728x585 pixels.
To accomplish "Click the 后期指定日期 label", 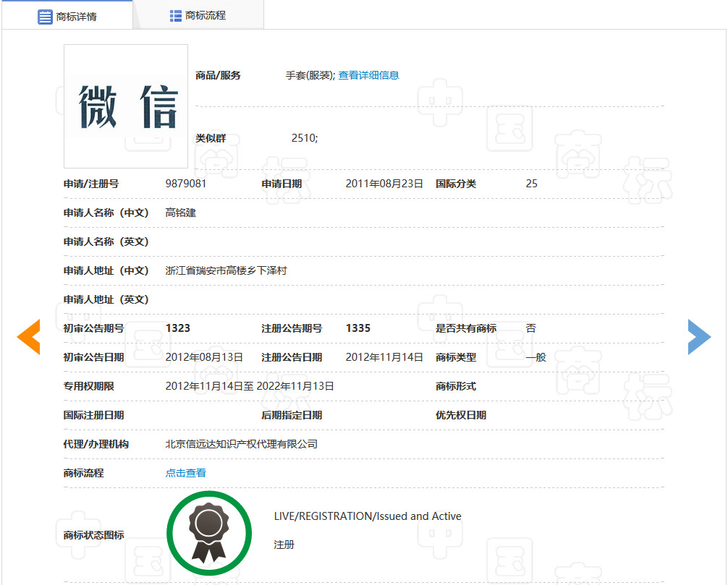I will point(292,415).
